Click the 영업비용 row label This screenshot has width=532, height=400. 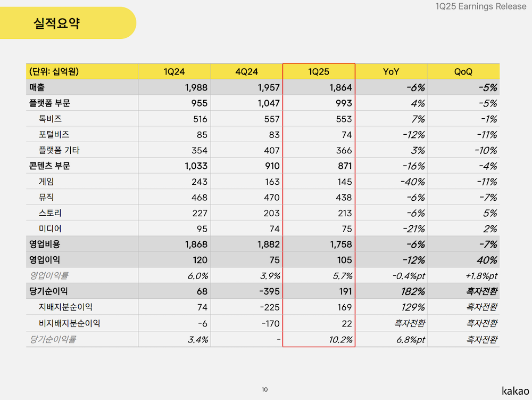coord(45,244)
